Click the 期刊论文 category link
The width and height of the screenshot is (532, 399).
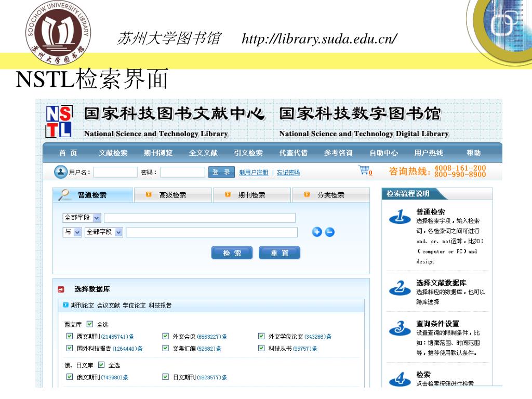coord(83,305)
